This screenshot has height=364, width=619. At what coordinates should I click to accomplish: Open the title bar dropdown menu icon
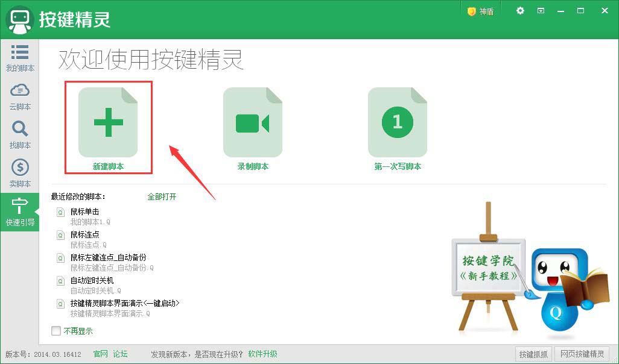(541, 11)
